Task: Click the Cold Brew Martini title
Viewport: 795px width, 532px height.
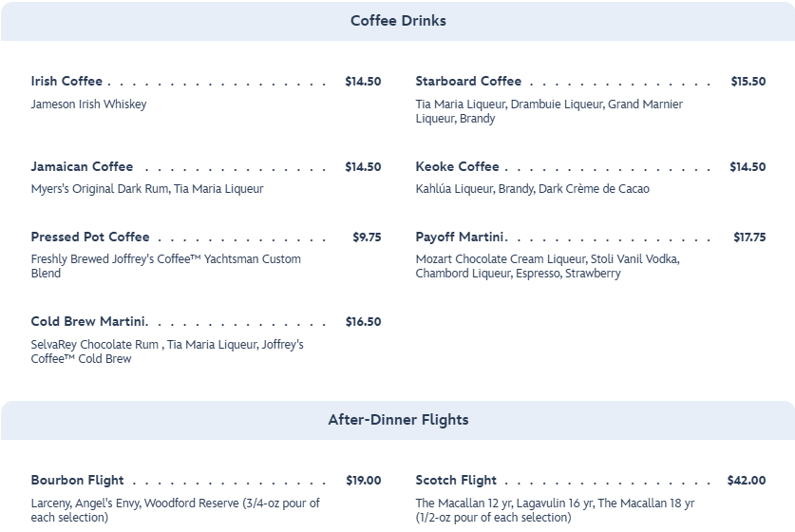Action: coord(88,322)
